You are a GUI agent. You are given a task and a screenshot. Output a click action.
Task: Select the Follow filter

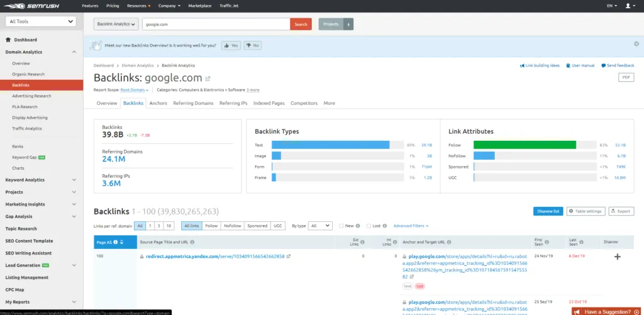tap(211, 226)
